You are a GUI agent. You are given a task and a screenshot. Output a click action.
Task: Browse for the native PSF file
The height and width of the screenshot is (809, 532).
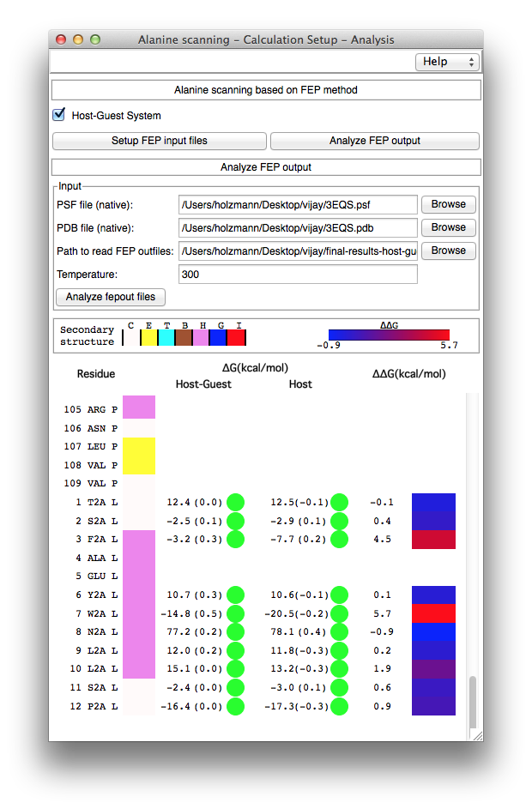[x=448, y=204]
